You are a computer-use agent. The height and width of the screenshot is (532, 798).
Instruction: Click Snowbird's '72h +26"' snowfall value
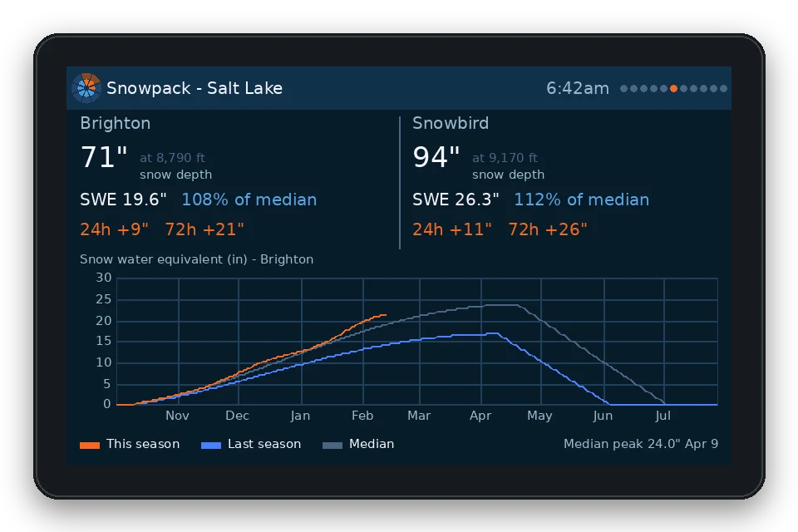[548, 229]
